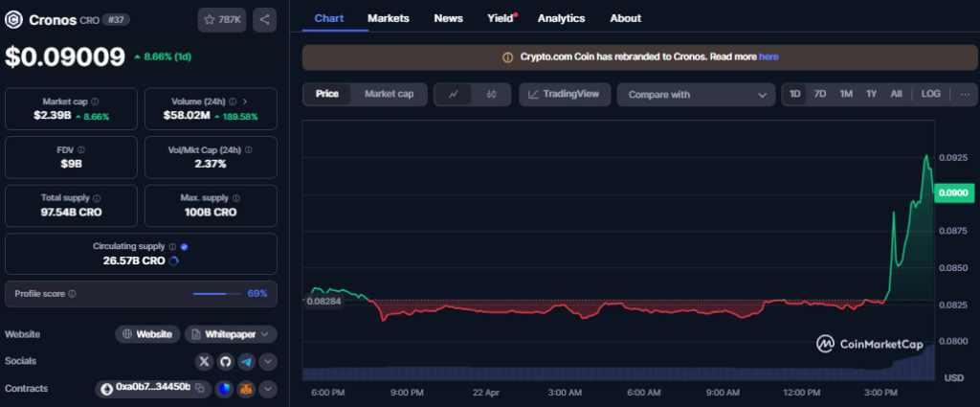Click the MetaMask fox icon

(x=247, y=389)
